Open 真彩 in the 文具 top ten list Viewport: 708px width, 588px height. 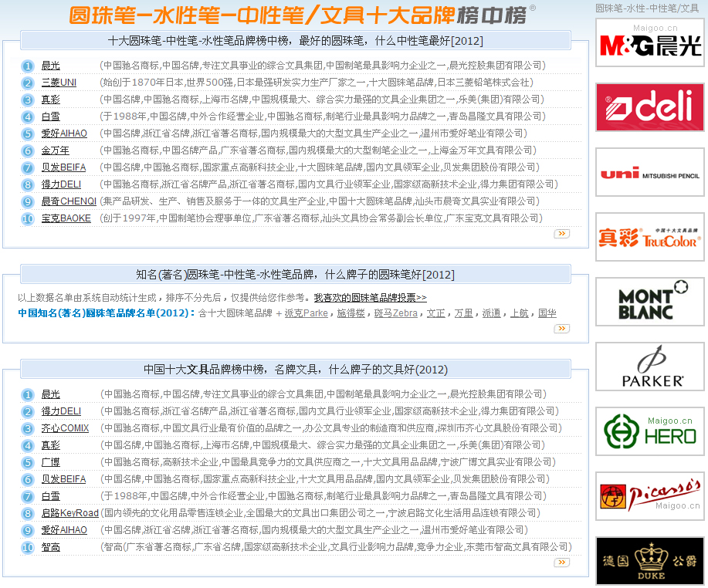(x=51, y=445)
